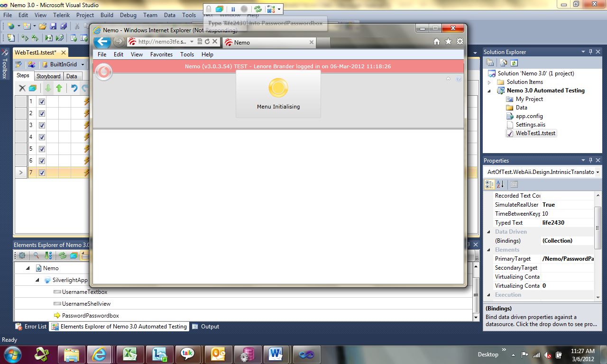The height and width of the screenshot is (364, 607).
Task: Open the IE address bar dropdown arrow
Action: 192,42
